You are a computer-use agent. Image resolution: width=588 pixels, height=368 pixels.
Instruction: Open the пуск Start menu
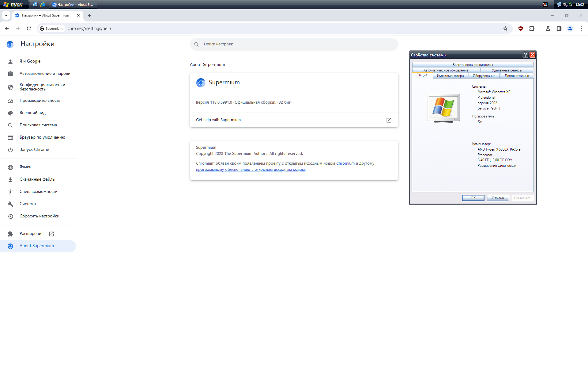[x=14, y=5]
